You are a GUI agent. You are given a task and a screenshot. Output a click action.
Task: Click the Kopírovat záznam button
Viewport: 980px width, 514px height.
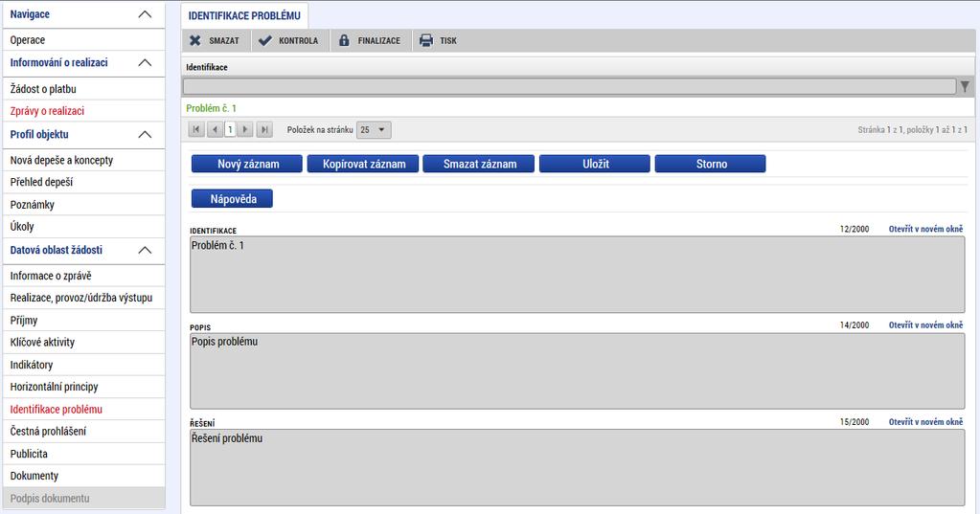[x=363, y=164]
